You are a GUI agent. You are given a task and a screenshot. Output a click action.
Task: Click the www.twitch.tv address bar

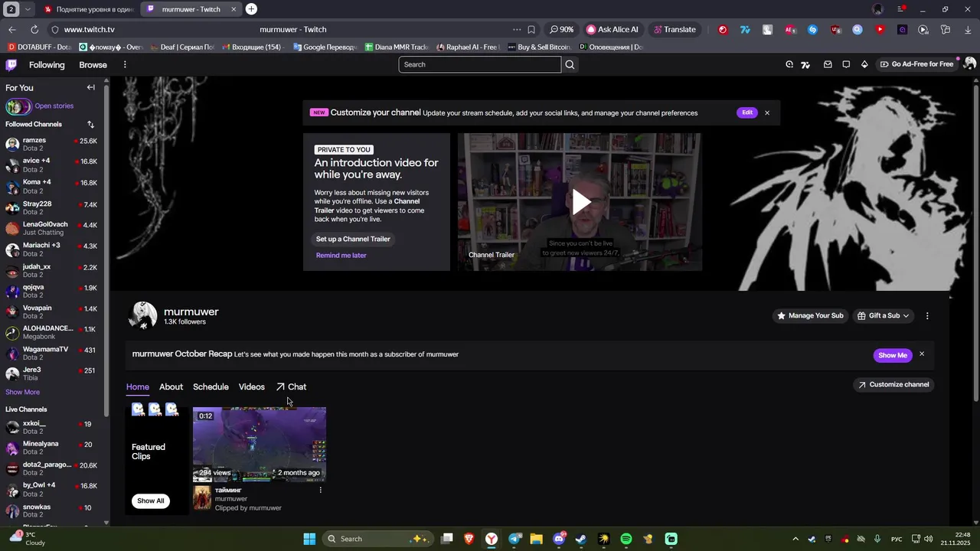[89, 30]
